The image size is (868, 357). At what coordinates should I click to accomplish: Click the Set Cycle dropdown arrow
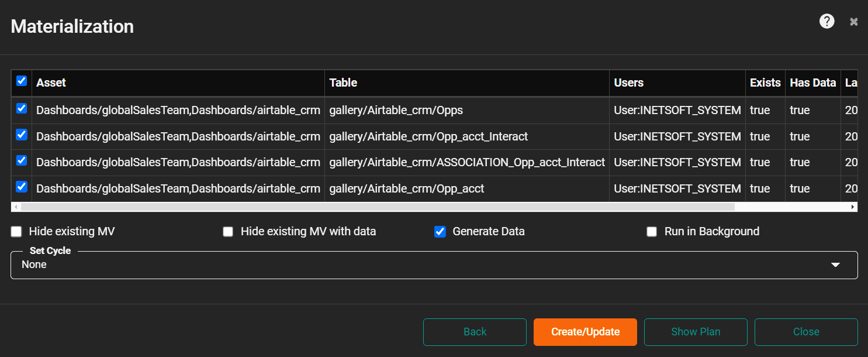coord(835,265)
